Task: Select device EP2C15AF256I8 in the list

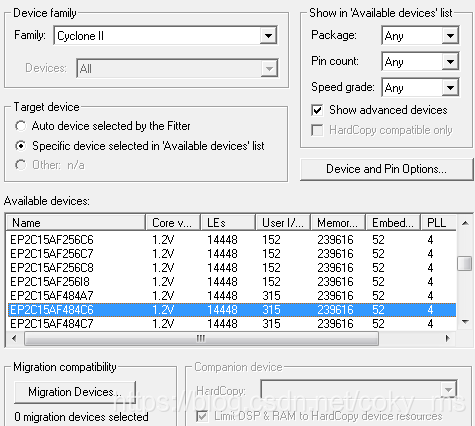Action: [231, 282]
